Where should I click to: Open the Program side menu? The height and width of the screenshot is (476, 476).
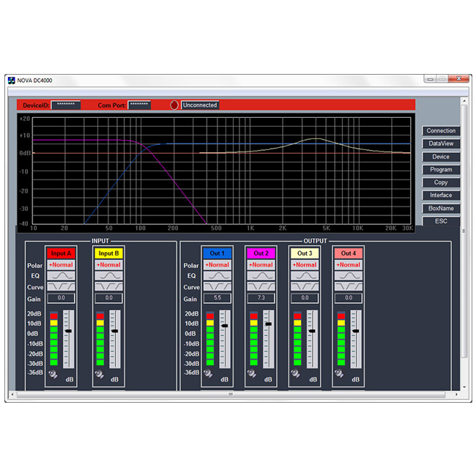pyautogui.click(x=441, y=170)
